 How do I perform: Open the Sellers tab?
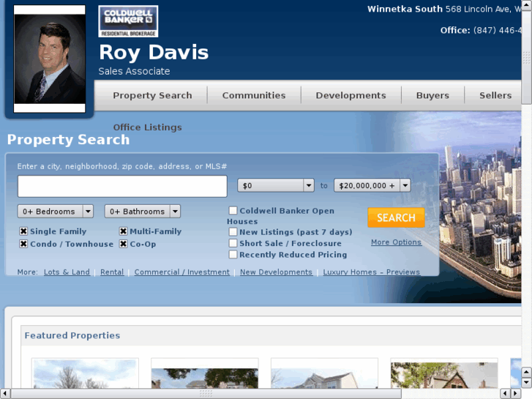495,95
